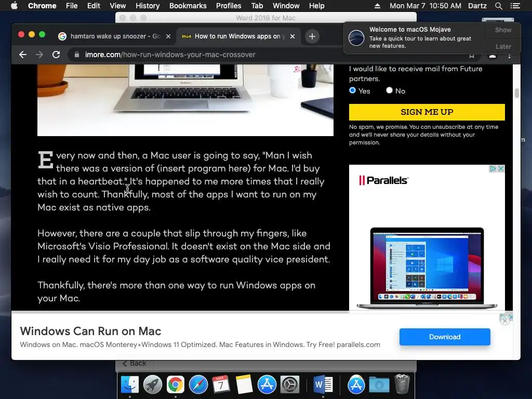Open the Downloads folder in Dock

379,384
